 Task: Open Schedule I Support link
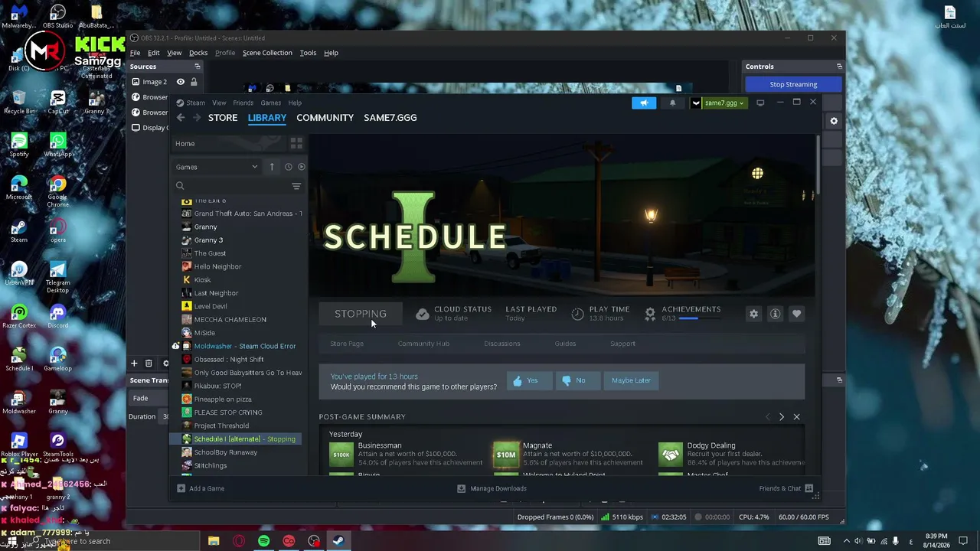pyautogui.click(x=622, y=344)
